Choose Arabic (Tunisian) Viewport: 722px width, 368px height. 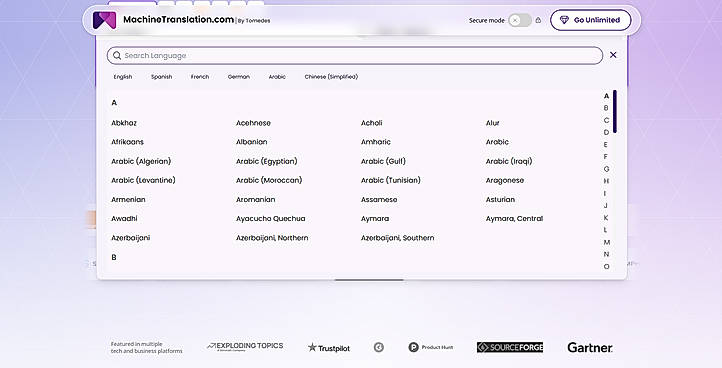click(390, 180)
